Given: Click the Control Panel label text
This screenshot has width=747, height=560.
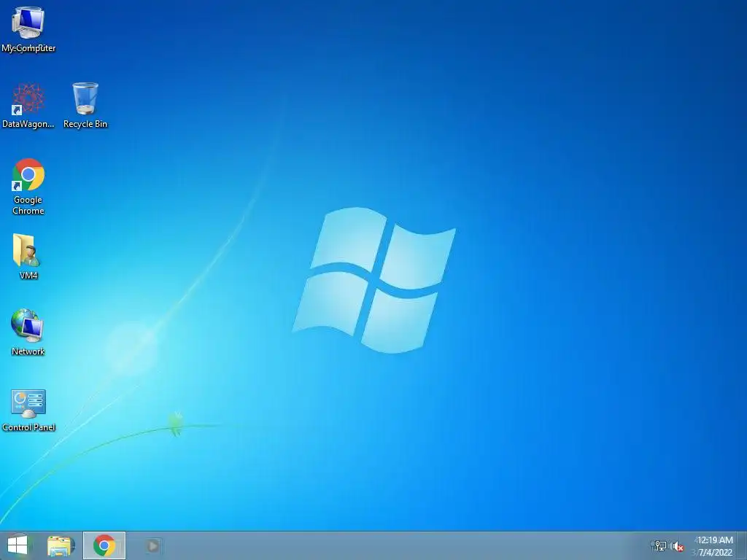Looking at the screenshot, I should click(28, 427).
